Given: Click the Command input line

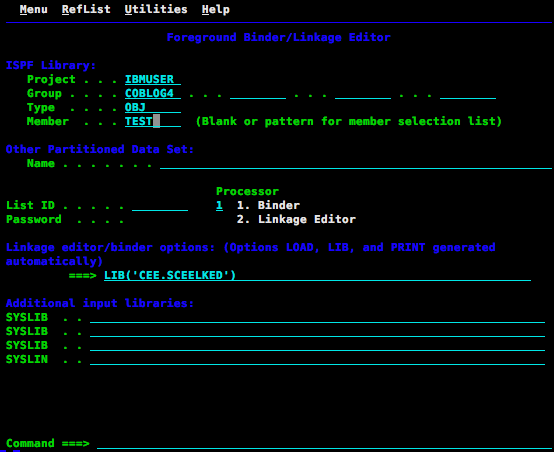Looking at the screenshot, I should coord(324,443).
